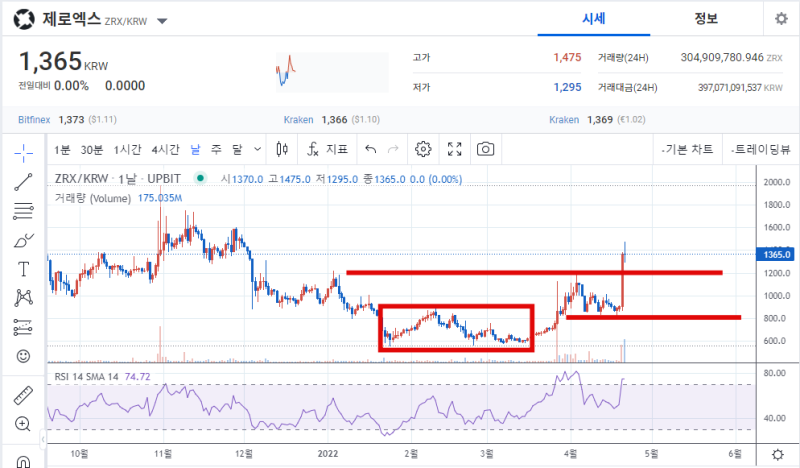Open the top-right page settings gear
This screenshot has height=468, width=800.
point(781,19)
